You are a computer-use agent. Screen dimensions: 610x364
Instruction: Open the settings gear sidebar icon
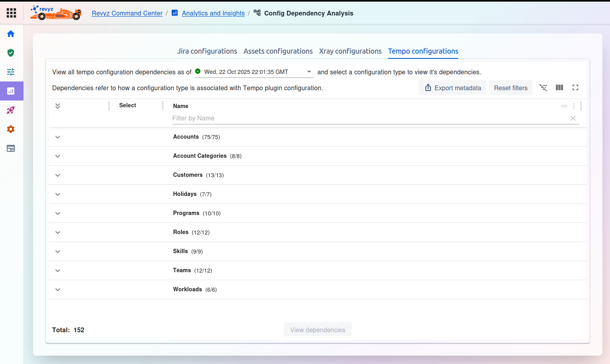click(11, 129)
